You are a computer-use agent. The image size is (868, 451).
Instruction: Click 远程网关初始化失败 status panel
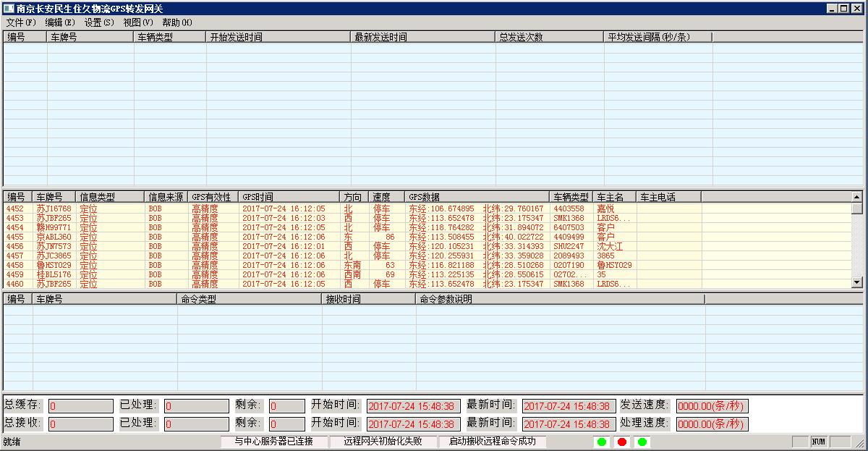[383, 442]
